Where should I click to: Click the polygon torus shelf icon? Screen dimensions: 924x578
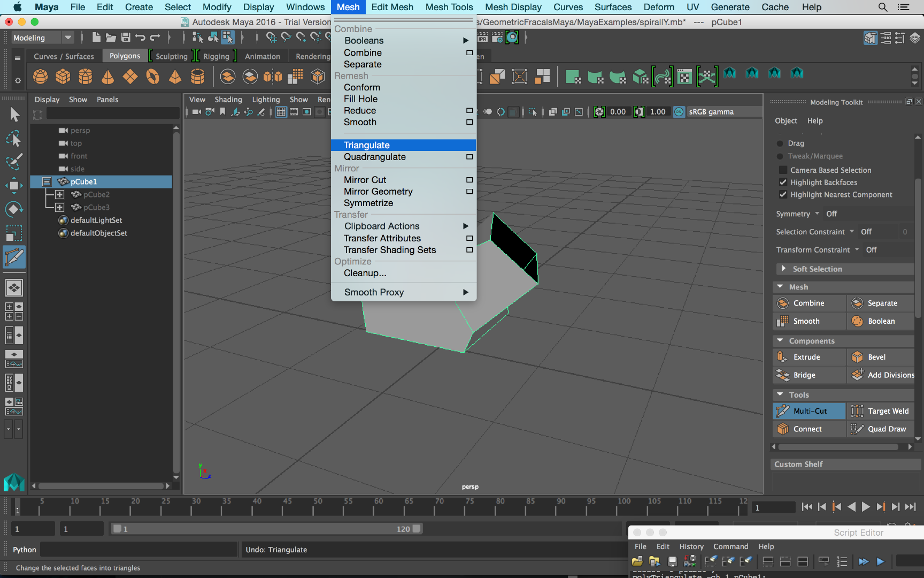click(x=153, y=77)
